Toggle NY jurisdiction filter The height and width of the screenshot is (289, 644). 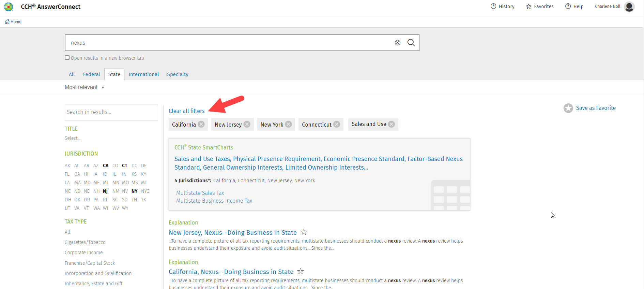[x=135, y=191]
